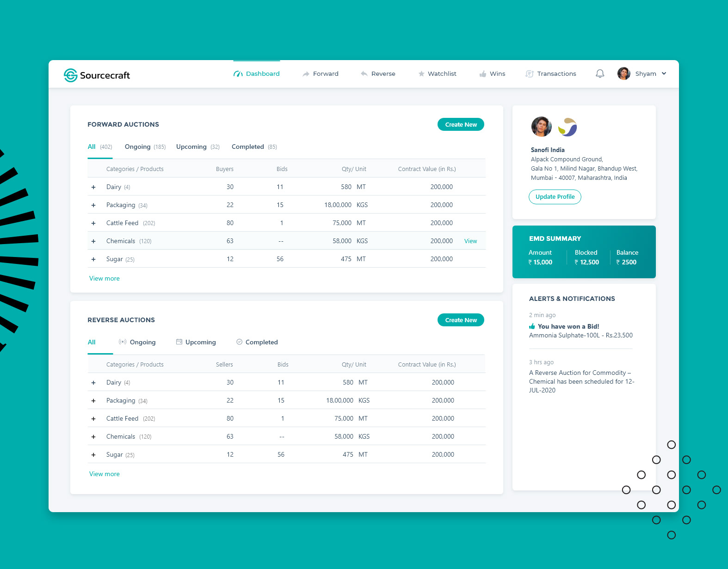Expand the Packaging row in Reverse Auctions

pyautogui.click(x=93, y=401)
